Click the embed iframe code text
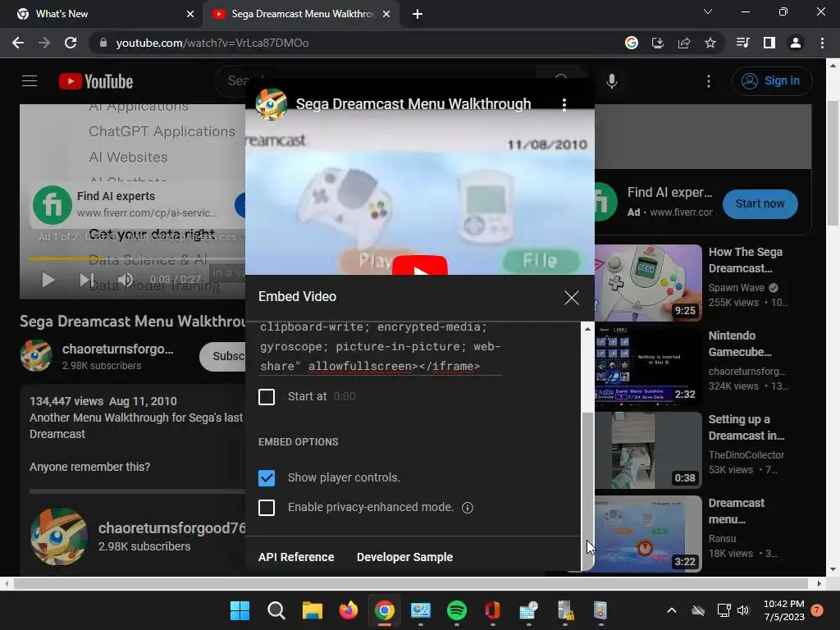This screenshot has height=630, width=840. click(381, 347)
